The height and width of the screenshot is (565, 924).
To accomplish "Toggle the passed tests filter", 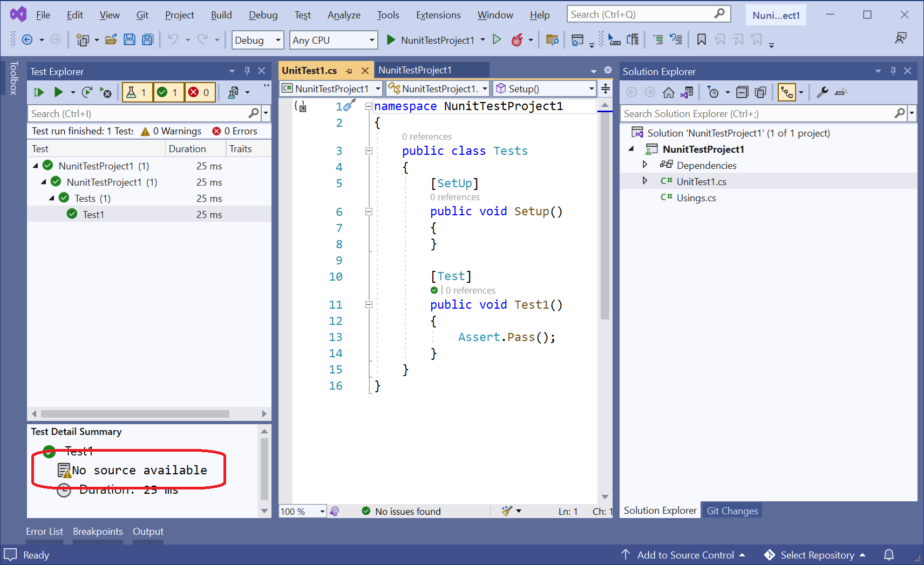I will [x=168, y=92].
